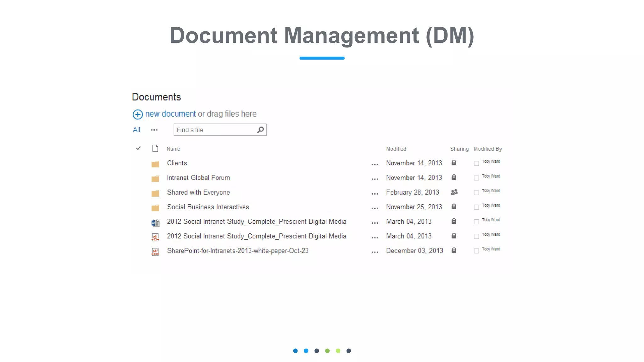Open the Social Business Interactives folder
The height and width of the screenshot is (362, 644).
click(208, 207)
